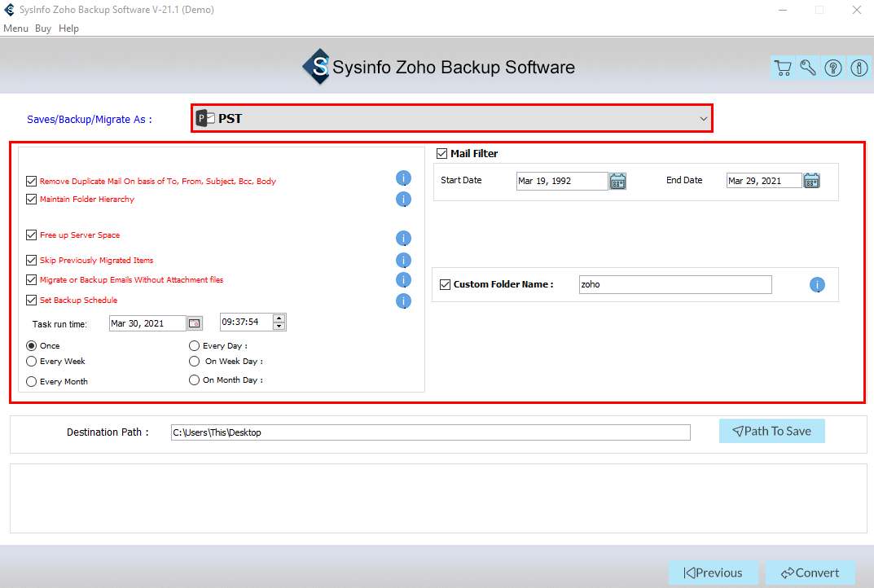The height and width of the screenshot is (588, 874).
Task: Click the Previous button
Action: [714, 573]
